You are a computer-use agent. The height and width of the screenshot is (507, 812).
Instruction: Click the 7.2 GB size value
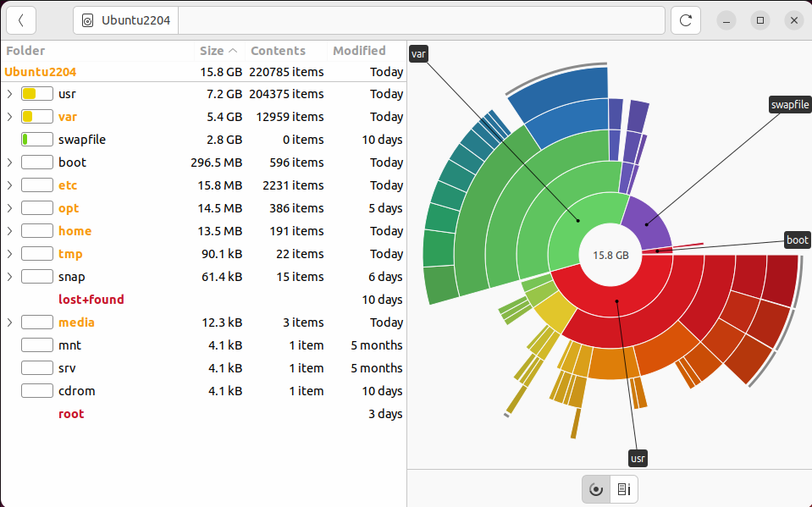coord(224,94)
